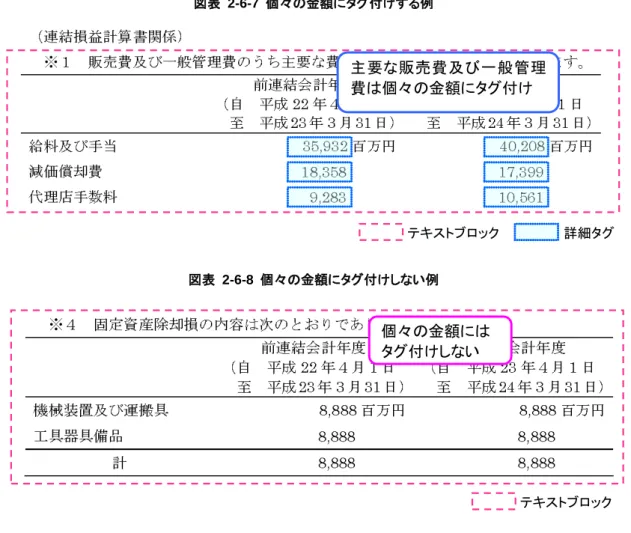Click the row label 減価償却費
Viewport: 631px width, 533px height.
[x=65, y=171]
